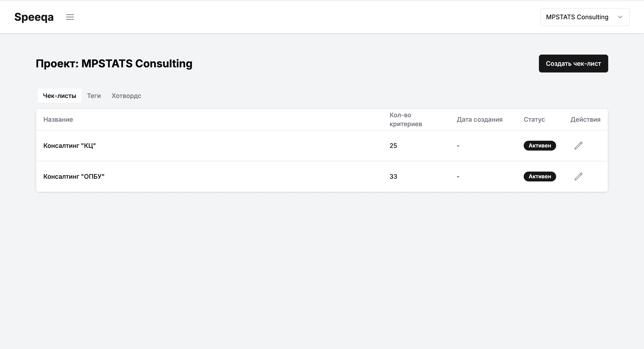This screenshot has height=349, width=644.
Task: Click criteria count 33
Action: (x=393, y=177)
